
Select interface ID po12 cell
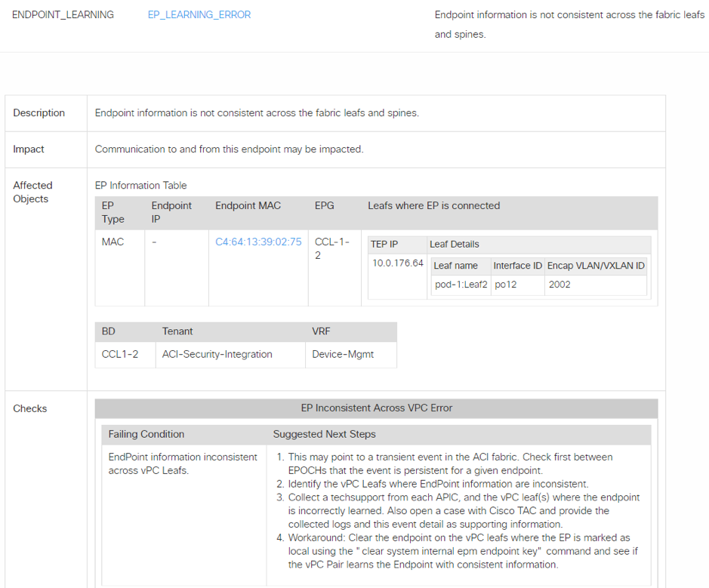[505, 285]
